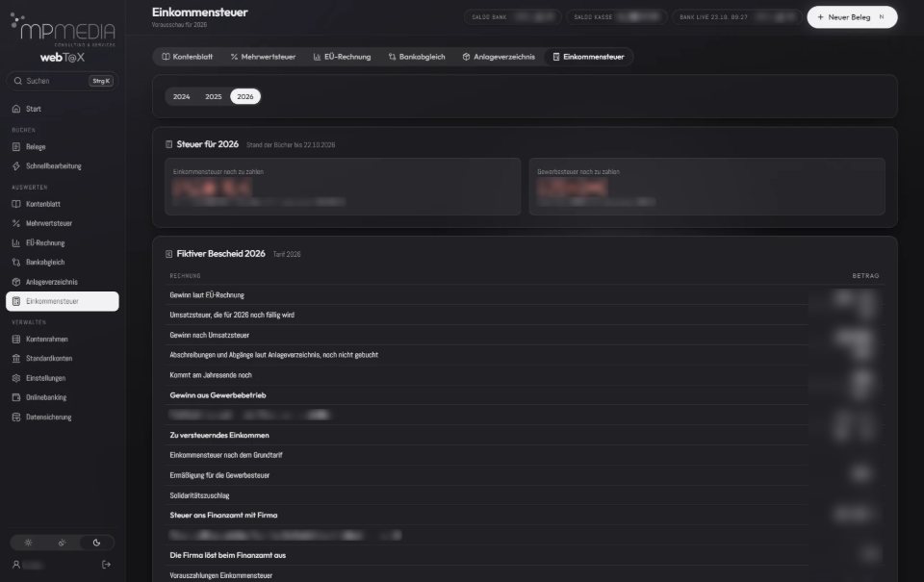924x582 pixels.
Task: Click the 'Gewinn nach Umsatzsteuer' row
Action: pos(525,335)
